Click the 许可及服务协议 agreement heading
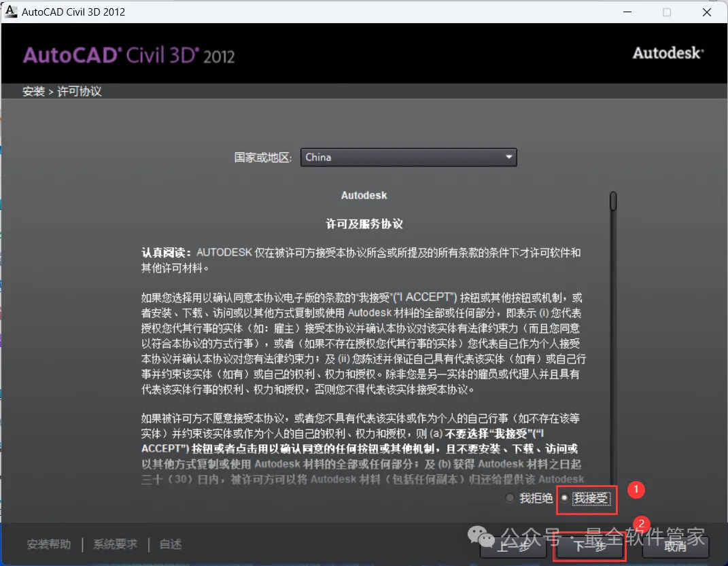 click(x=364, y=224)
